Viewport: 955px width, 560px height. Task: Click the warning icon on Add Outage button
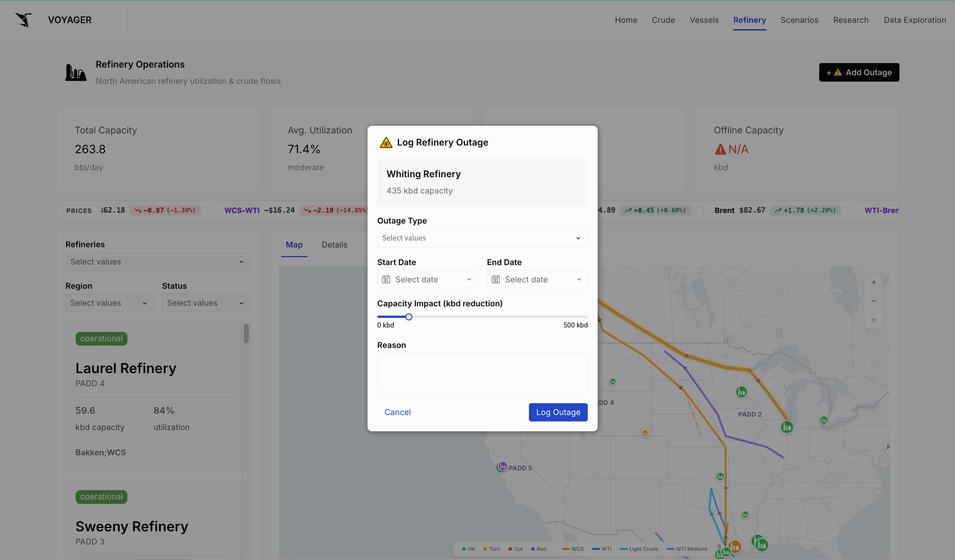tap(838, 72)
